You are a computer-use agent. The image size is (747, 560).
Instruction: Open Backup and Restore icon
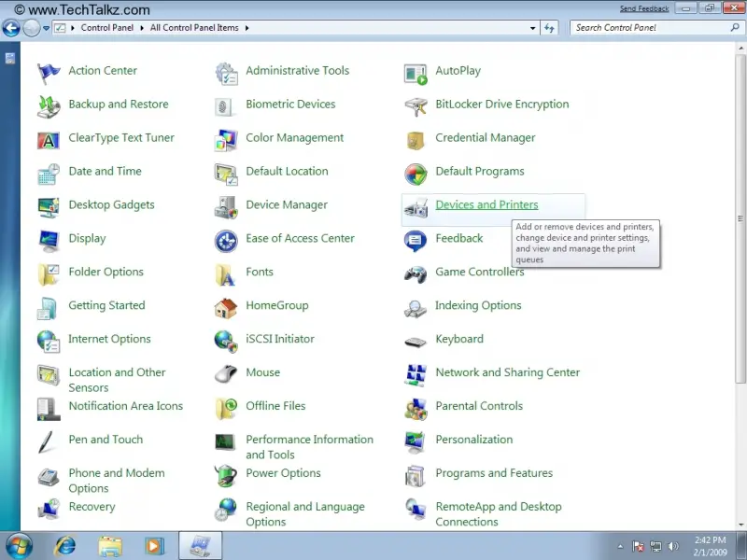(x=49, y=106)
